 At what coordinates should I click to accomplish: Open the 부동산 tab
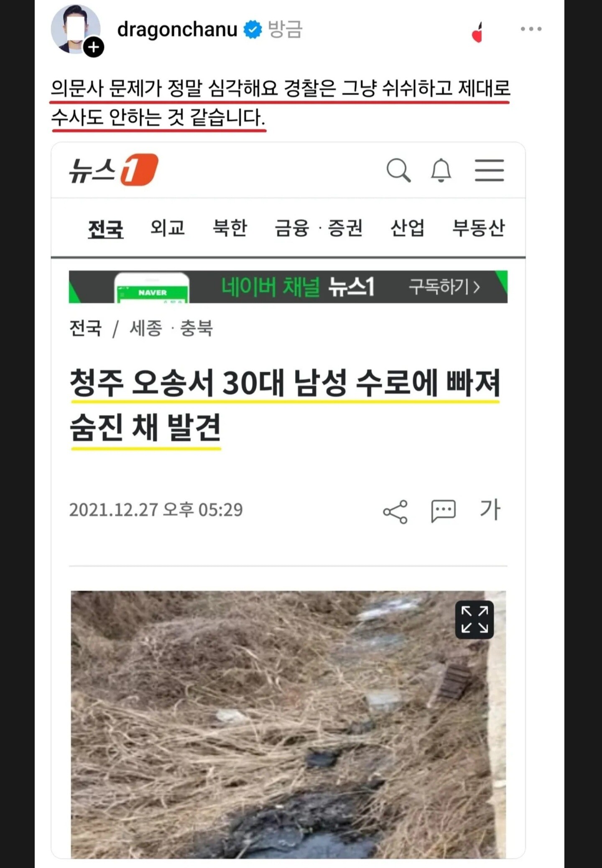479,228
